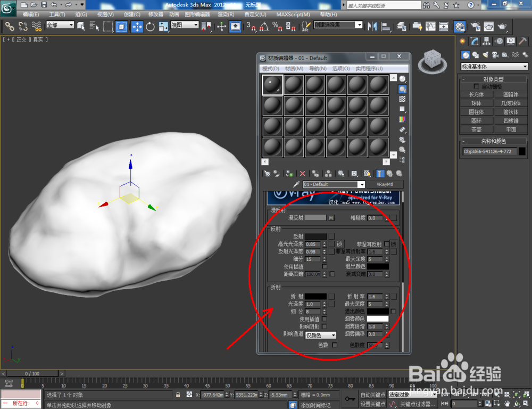Click the Align tool icon
The image size is (532, 409).
386,26
